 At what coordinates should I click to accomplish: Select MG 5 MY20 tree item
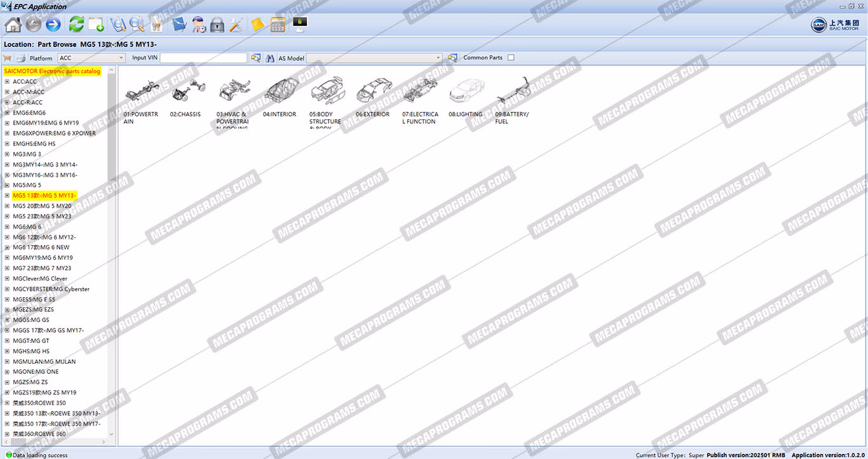tap(42, 206)
